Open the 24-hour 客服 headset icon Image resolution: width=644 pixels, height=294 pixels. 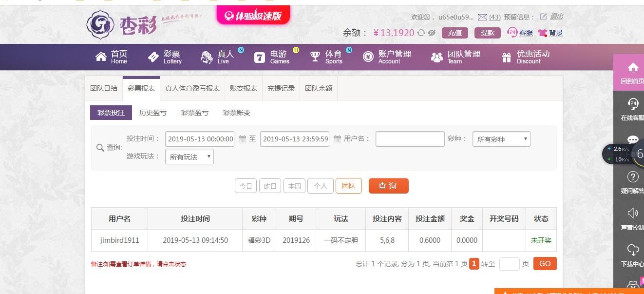[x=512, y=32]
